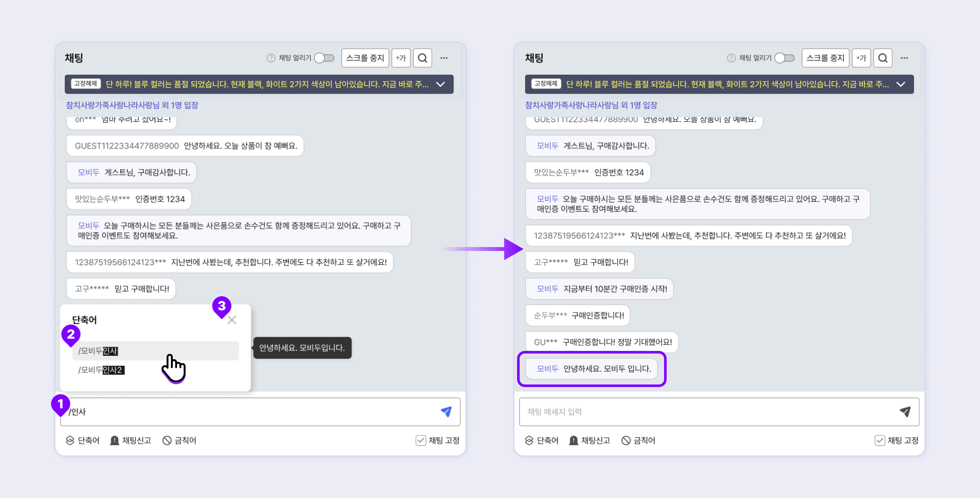Toggle 채팅 얼리기 switch in the left panel

click(x=324, y=58)
